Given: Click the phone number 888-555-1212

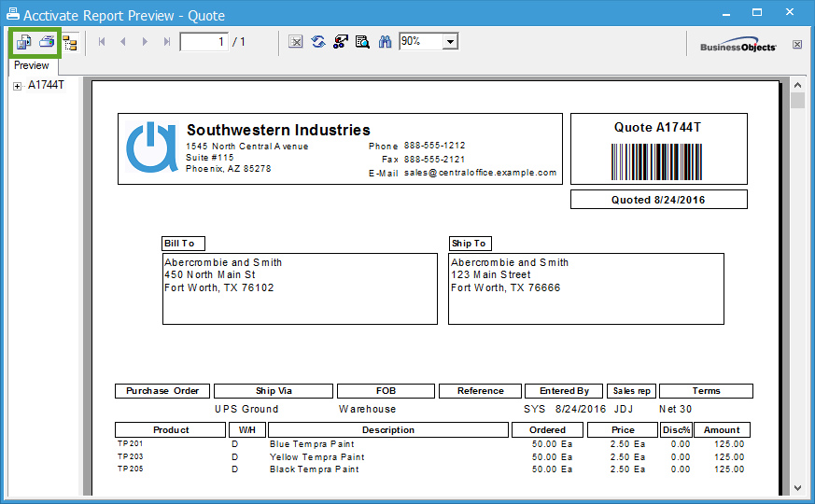Looking at the screenshot, I should pyautogui.click(x=434, y=146).
